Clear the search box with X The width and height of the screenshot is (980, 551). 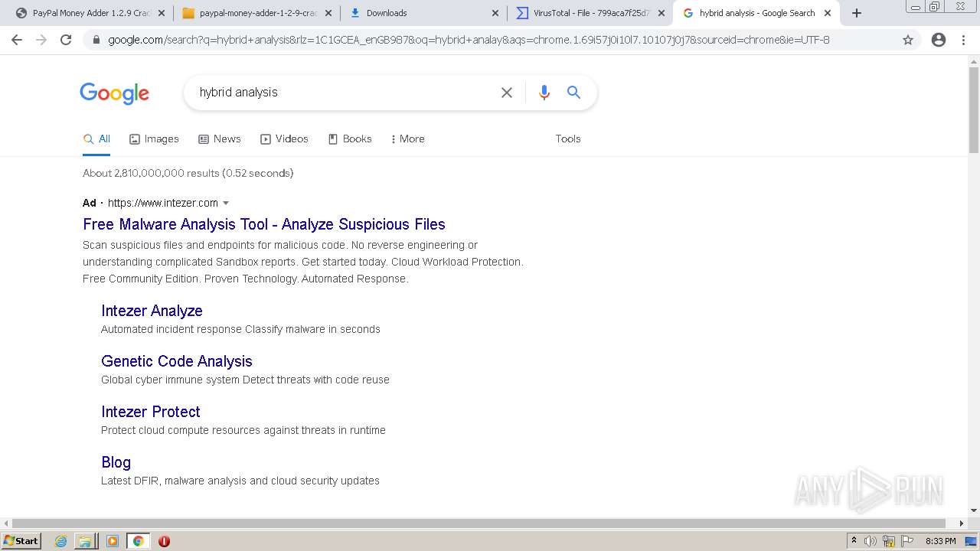pos(507,93)
